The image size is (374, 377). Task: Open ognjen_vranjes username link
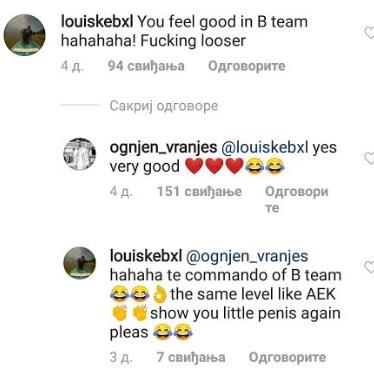coord(163,147)
